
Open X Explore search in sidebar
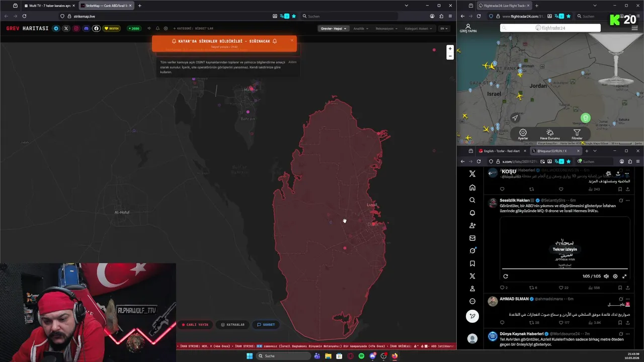click(472, 200)
